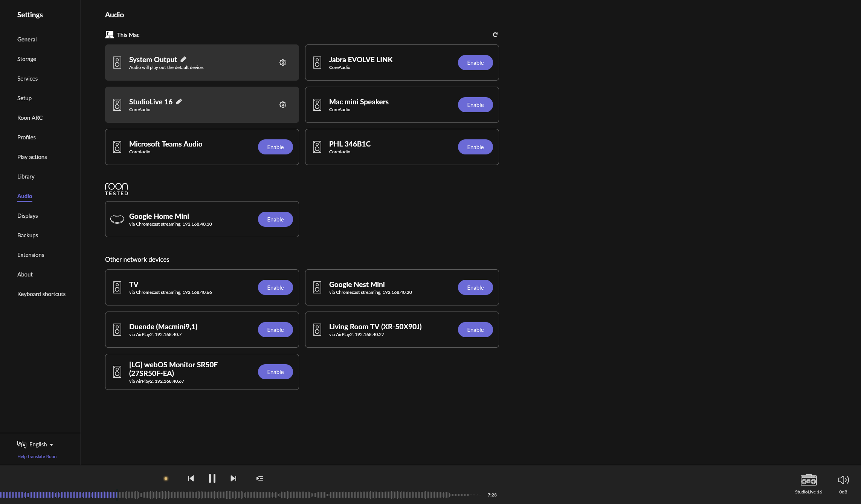Enable the TV Chromecast device

point(275,287)
